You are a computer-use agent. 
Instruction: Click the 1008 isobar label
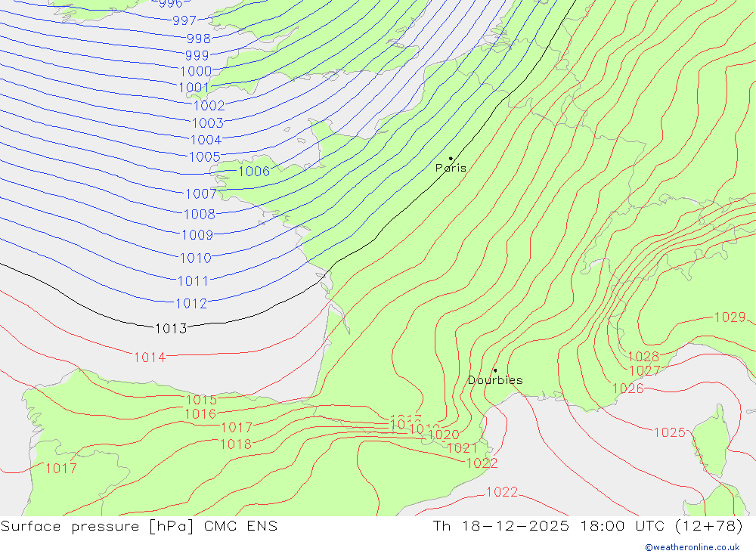(200, 215)
